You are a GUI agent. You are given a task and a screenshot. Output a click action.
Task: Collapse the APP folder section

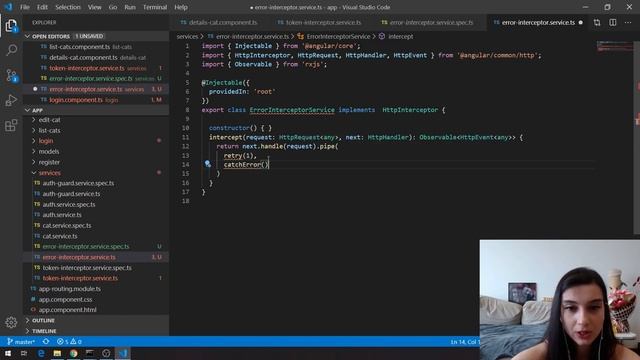click(96, 110)
